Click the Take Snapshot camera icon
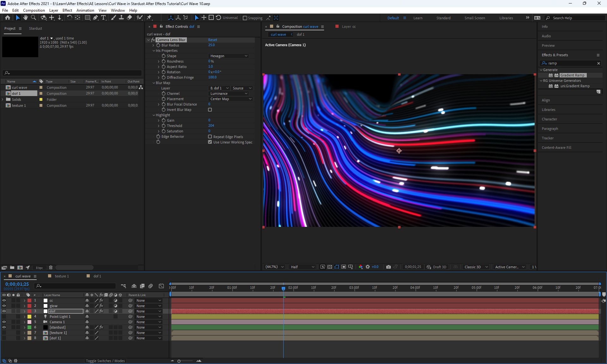Viewport: 607px width, 364px height. click(389, 267)
